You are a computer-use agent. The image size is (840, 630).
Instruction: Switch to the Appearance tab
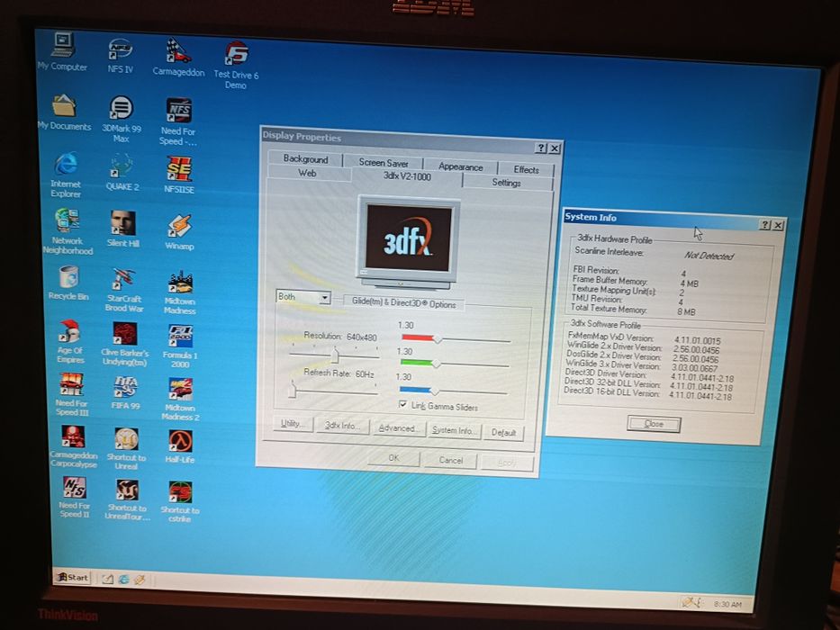[460, 166]
